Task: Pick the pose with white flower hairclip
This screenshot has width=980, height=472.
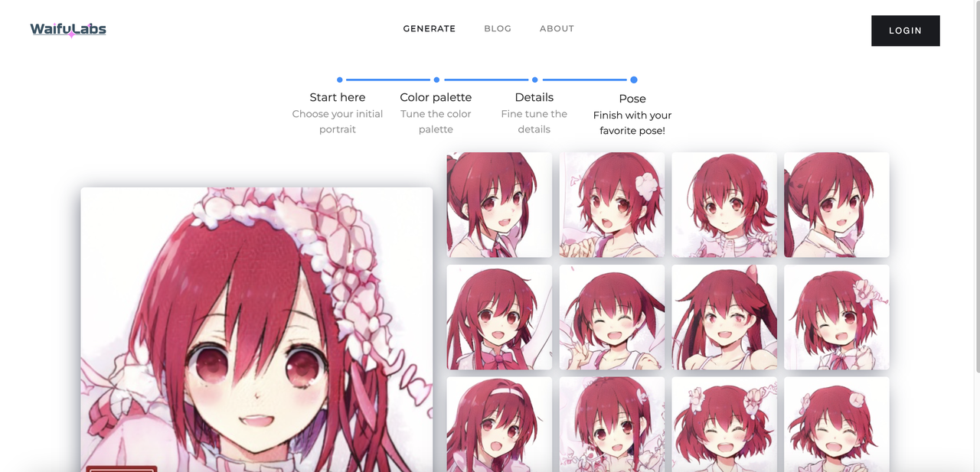Action: coord(612,204)
